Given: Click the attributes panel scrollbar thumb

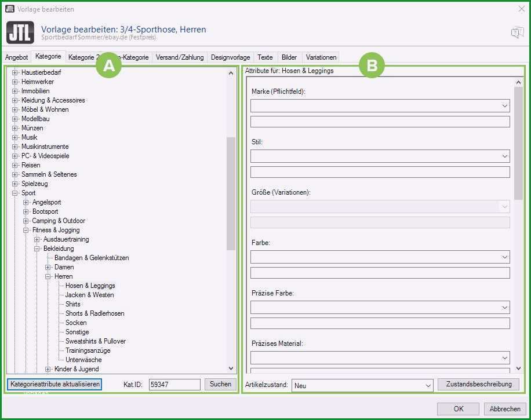Looking at the screenshot, I should (x=518, y=144).
